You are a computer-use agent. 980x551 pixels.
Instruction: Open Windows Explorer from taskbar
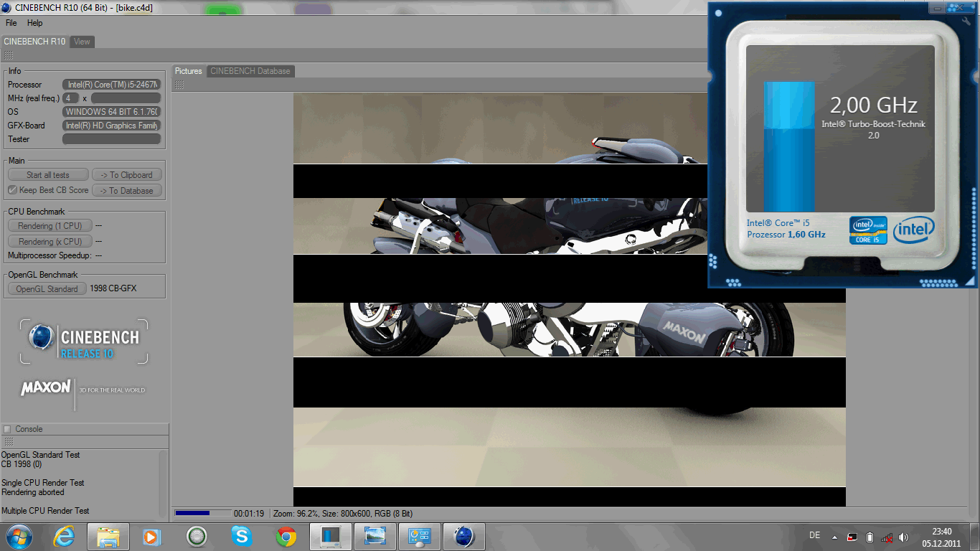[x=108, y=536]
